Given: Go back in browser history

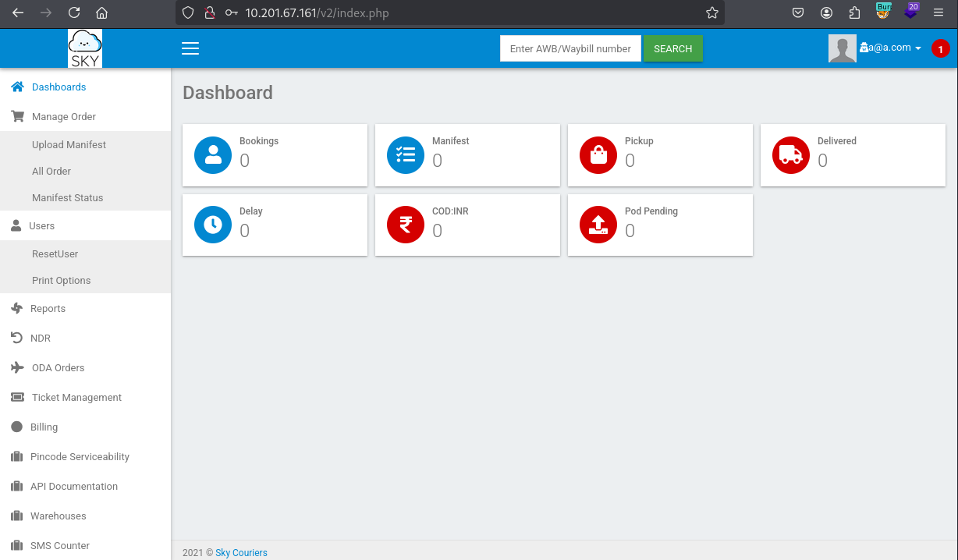Looking at the screenshot, I should [18, 12].
